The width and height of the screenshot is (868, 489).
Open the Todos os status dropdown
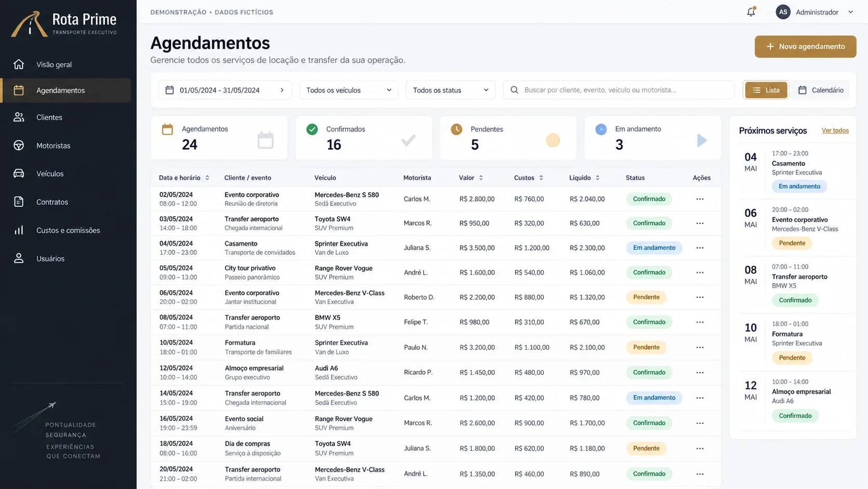coord(451,90)
